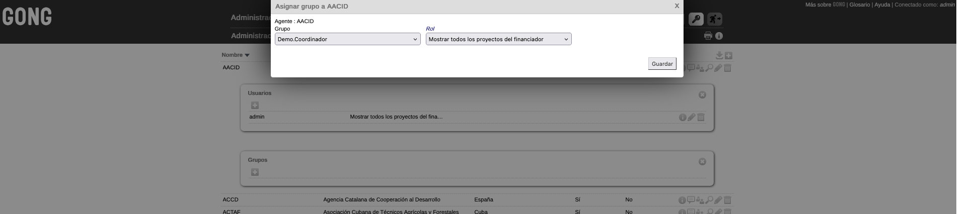This screenshot has width=980, height=214.
Task: Open the key permissions icon in header
Action: click(696, 19)
